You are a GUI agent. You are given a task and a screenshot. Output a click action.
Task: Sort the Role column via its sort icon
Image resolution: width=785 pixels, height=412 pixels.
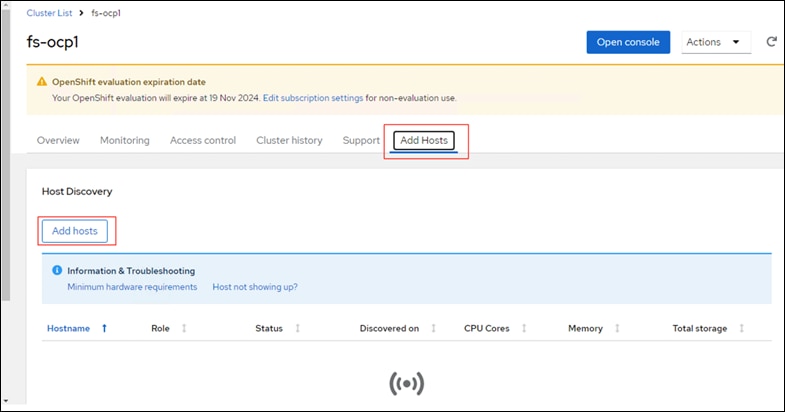184,328
